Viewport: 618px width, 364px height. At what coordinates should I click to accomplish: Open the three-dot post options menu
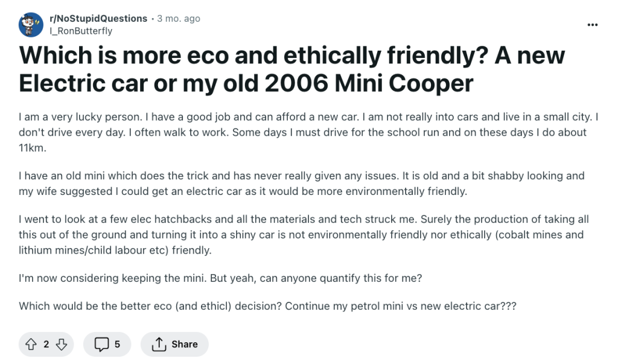(x=593, y=25)
